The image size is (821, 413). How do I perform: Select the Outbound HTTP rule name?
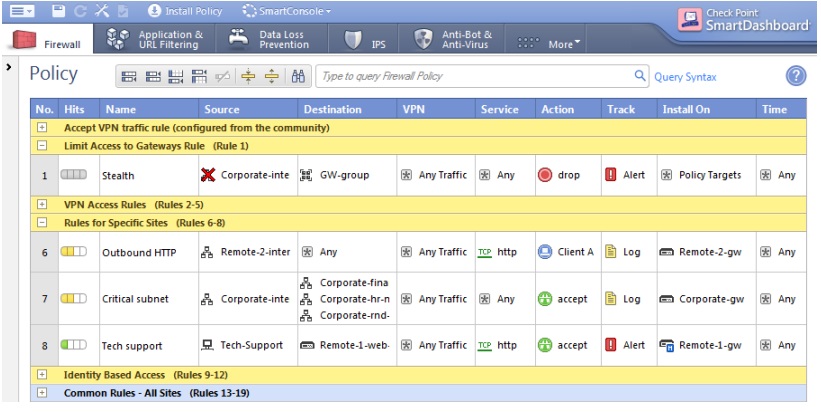[x=139, y=252]
